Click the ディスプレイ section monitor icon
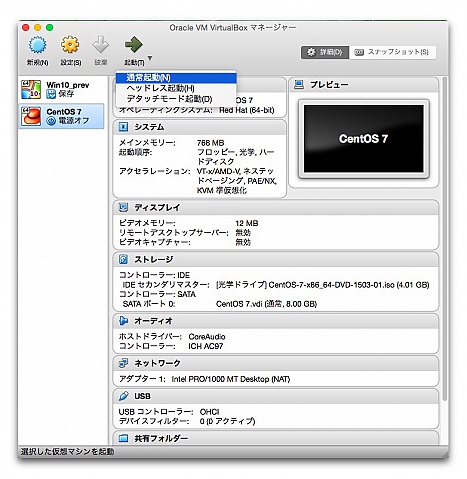 coord(123,207)
